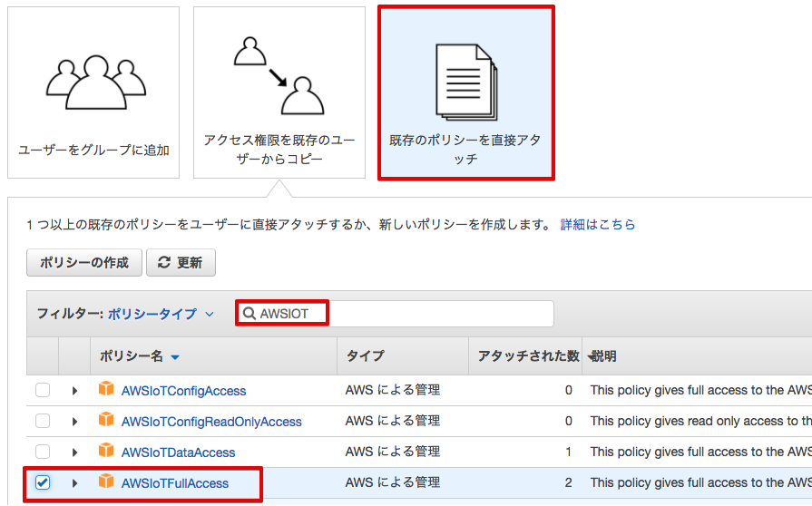Click the AWS による管理 cell for AWSIoTFullAccess
The image size is (812, 506).
tap(393, 482)
